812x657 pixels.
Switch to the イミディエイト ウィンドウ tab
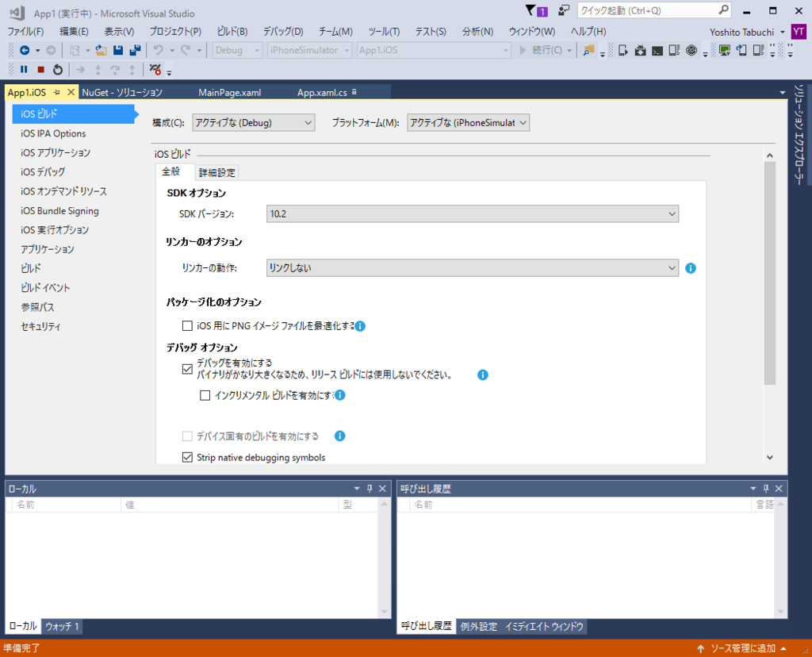tap(544, 626)
